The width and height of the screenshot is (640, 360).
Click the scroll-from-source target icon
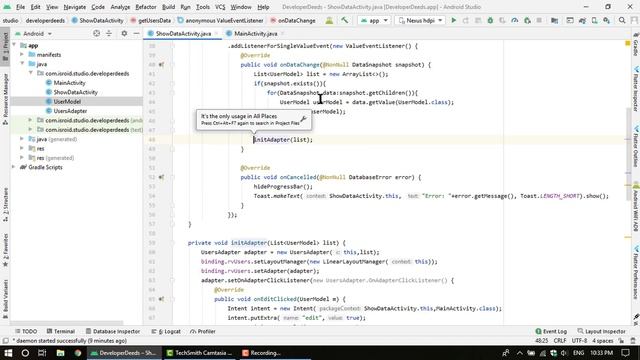pos(96,33)
